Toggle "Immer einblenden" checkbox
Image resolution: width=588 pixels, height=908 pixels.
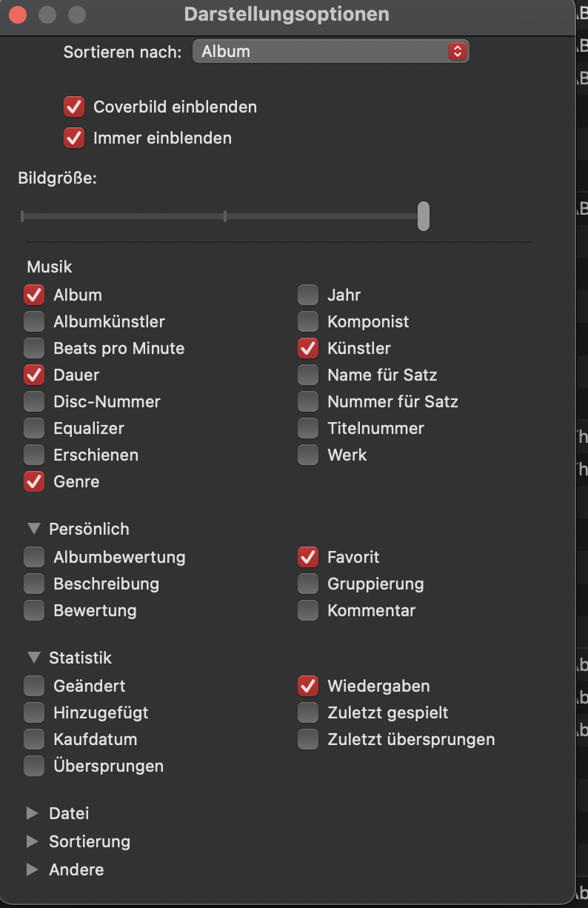74,138
